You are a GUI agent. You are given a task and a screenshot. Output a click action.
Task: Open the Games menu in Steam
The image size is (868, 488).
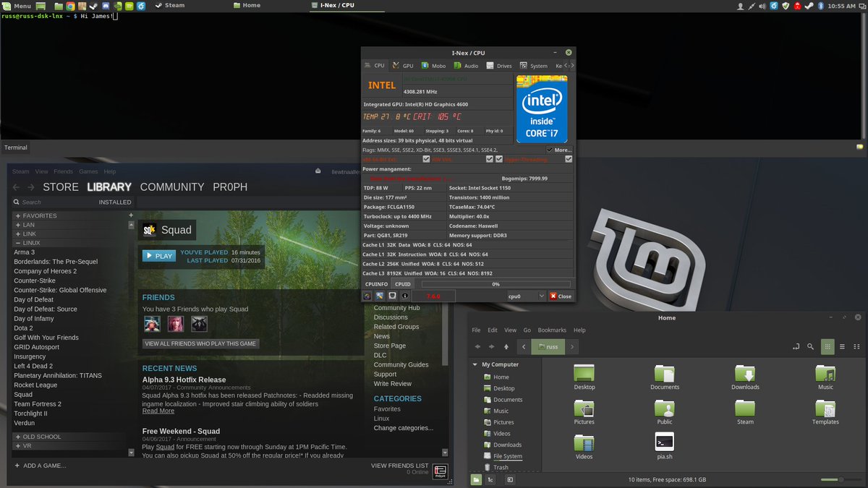click(x=88, y=171)
